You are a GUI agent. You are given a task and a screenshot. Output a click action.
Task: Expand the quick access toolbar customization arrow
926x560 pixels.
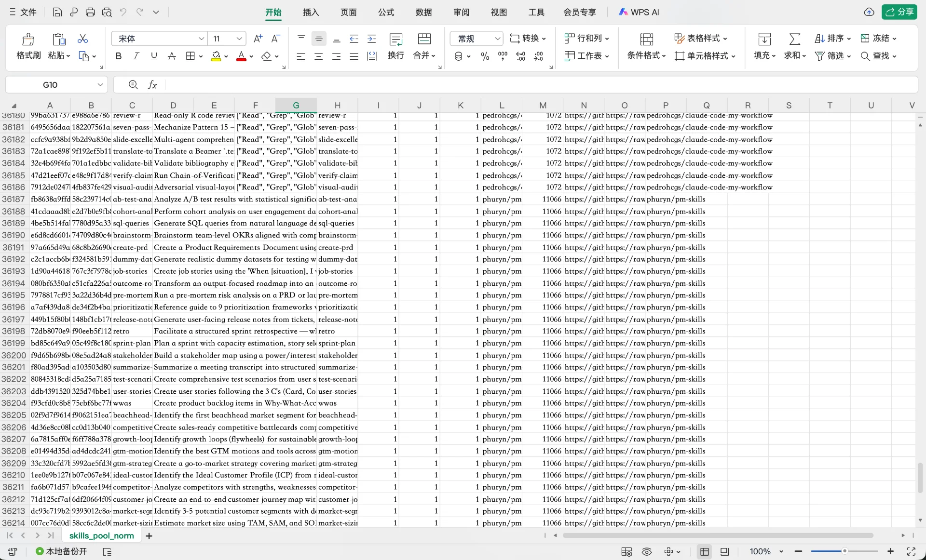(x=156, y=13)
